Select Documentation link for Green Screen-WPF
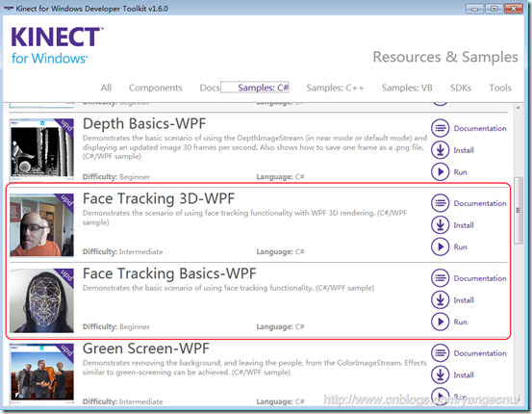The image size is (532, 414). click(x=480, y=353)
